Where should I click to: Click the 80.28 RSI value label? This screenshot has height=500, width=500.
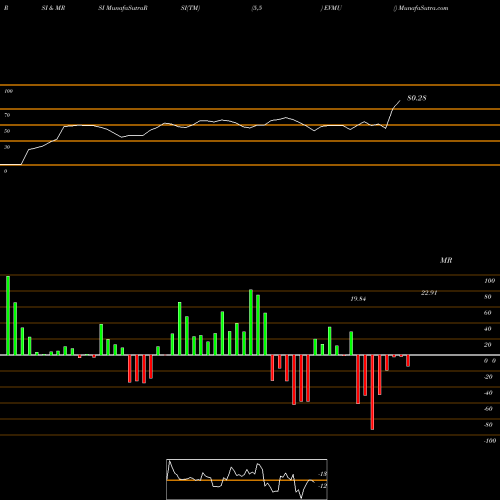[x=417, y=98]
